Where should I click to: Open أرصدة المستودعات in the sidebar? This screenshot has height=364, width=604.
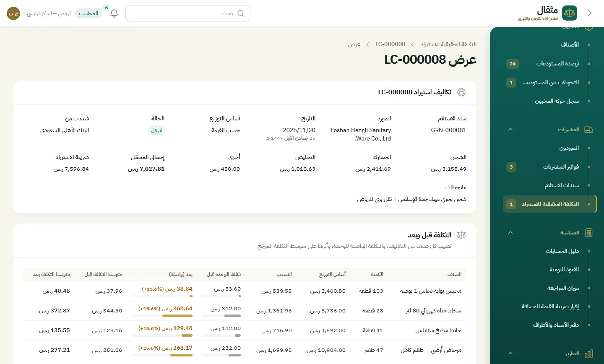[549, 64]
